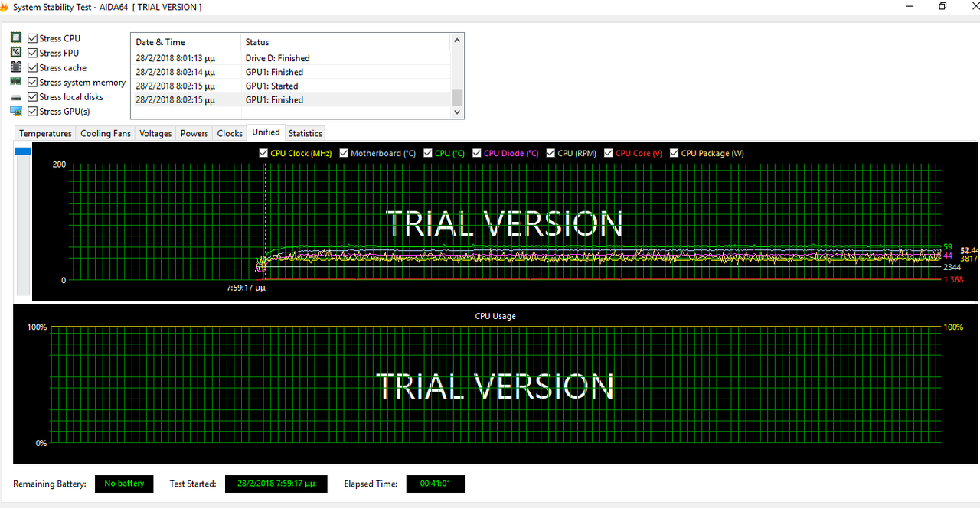The width and height of the screenshot is (980, 508).
Task: Select the Drive D: Finished log row
Action: (291, 58)
